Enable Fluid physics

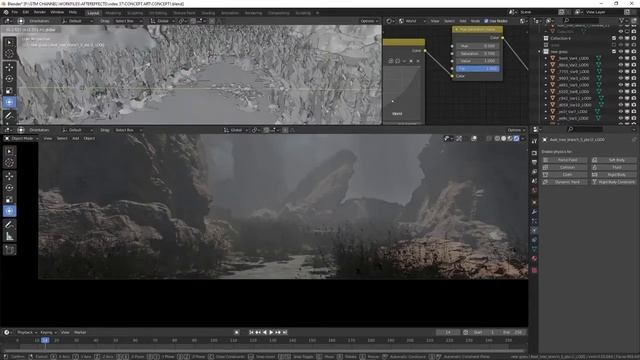point(614,167)
